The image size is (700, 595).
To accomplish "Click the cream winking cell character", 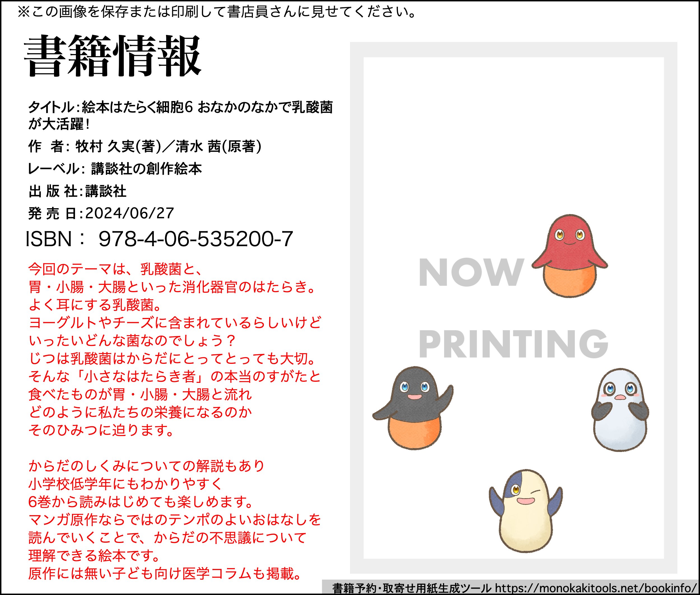I will [x=526, y=511].
